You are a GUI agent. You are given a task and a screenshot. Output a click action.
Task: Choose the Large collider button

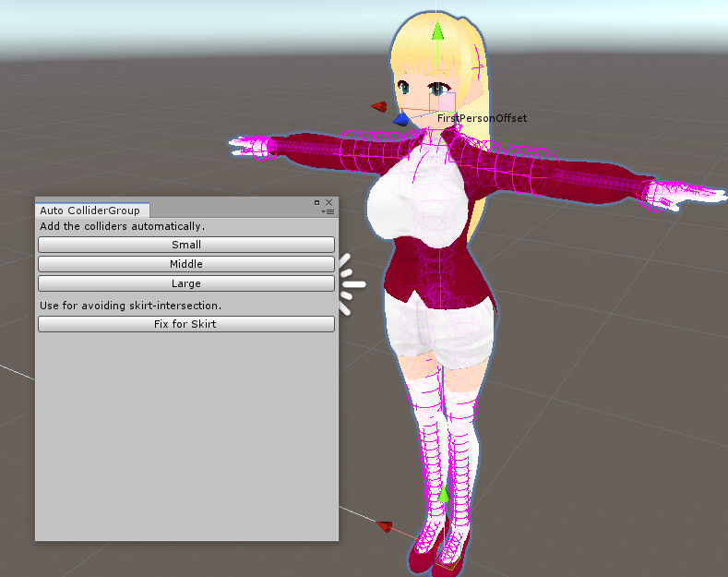(185, 283)
